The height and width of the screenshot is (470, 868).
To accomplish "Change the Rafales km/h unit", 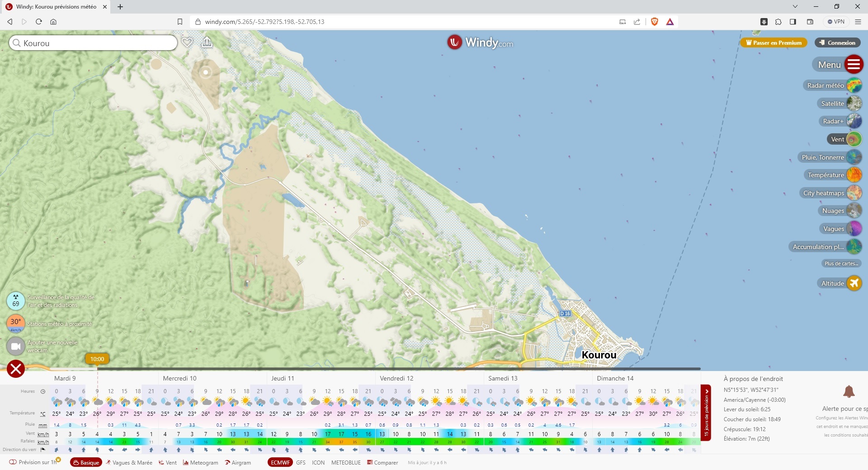I will [x=43, y=442].
